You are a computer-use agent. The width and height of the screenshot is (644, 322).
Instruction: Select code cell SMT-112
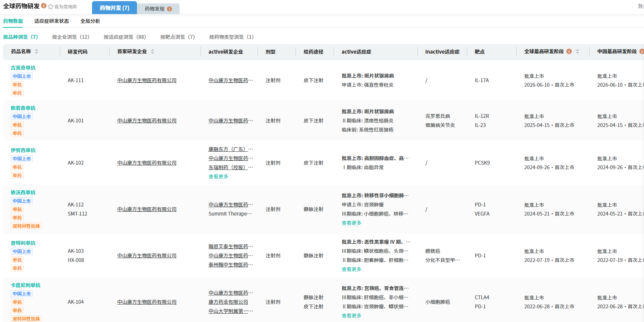pyautogui.click(x=78, y=214)
